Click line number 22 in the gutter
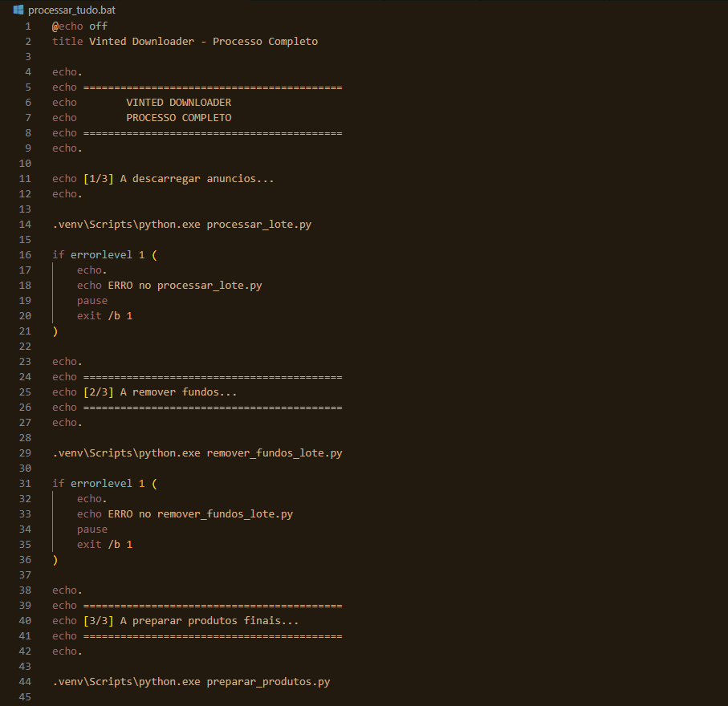This screenshot has width=728, height=706. [25, 347]
